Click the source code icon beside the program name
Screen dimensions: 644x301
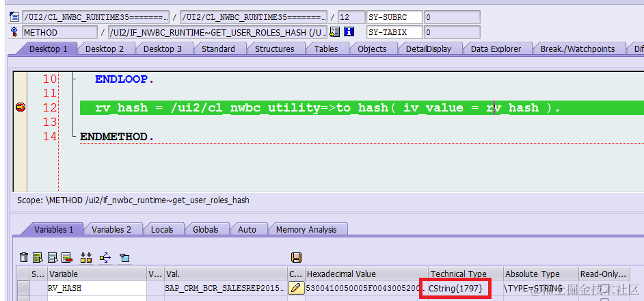click(x=14, y=17)
